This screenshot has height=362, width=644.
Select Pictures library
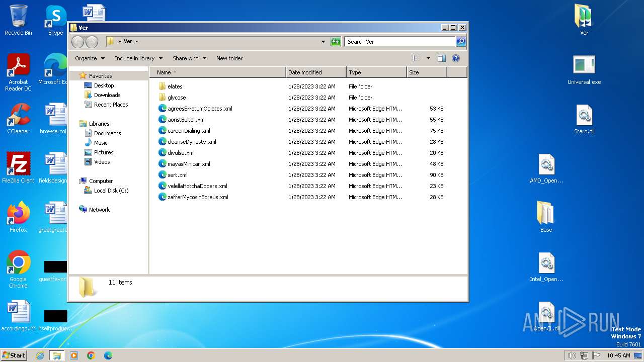click(104, 152)
